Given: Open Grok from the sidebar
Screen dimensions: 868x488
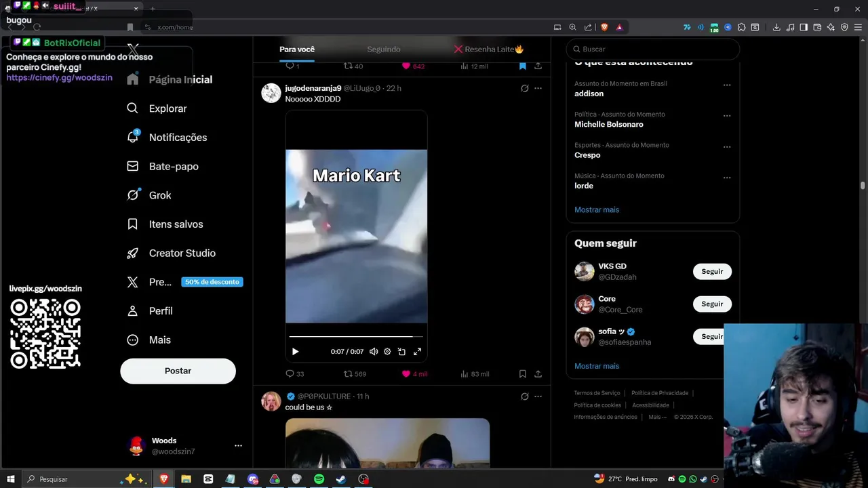Looking at the screenshot, I should coord(149,195).
